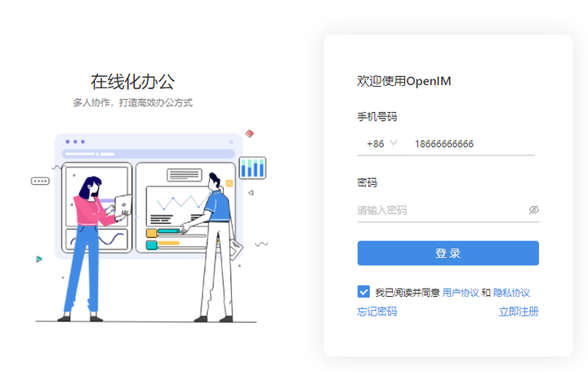
Task: Toggle password visibility eye icon
Action: tap(533, 210)
